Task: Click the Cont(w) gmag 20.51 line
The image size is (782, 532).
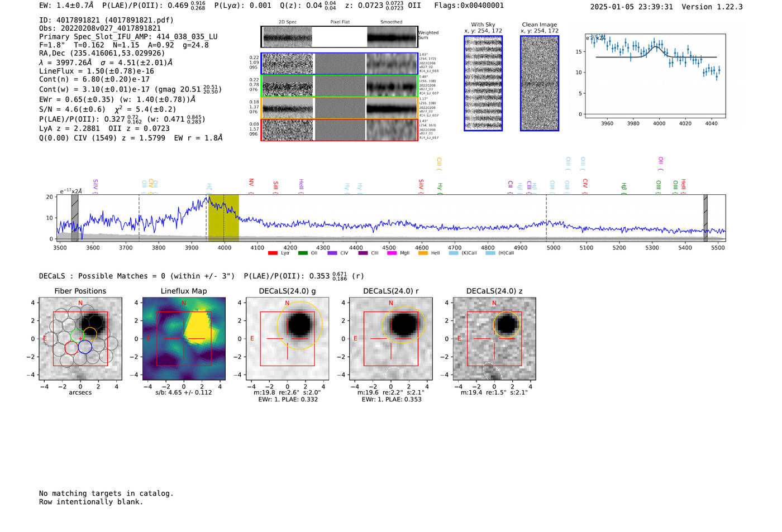Action: point(130,89)
